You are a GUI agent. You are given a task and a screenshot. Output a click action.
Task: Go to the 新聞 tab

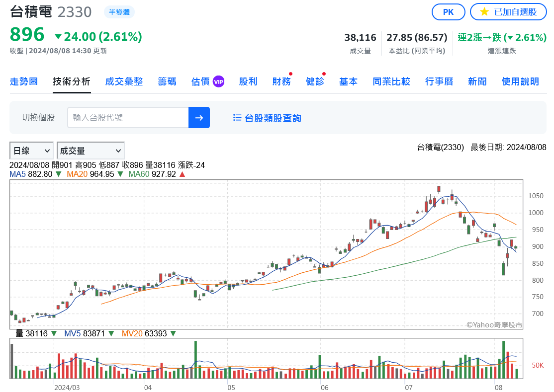tap(477, 81)
